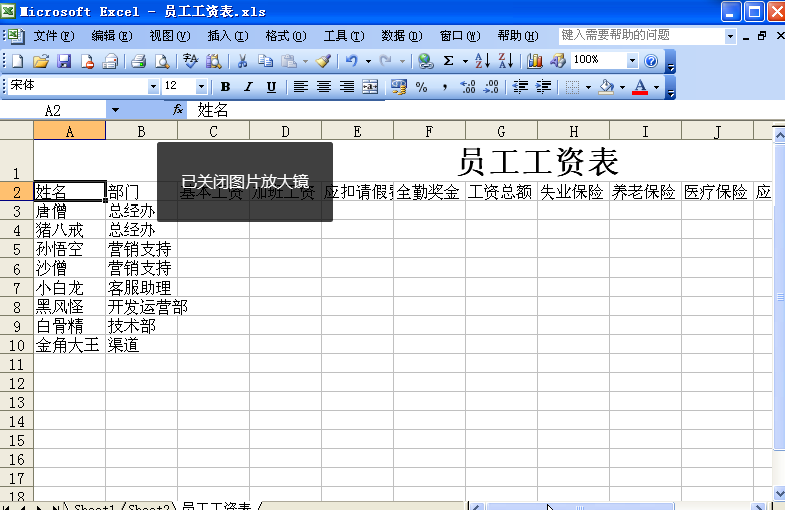Open the 编辑 menu
The width and height of the screenshot is (785, 510).
click(112, 36)
